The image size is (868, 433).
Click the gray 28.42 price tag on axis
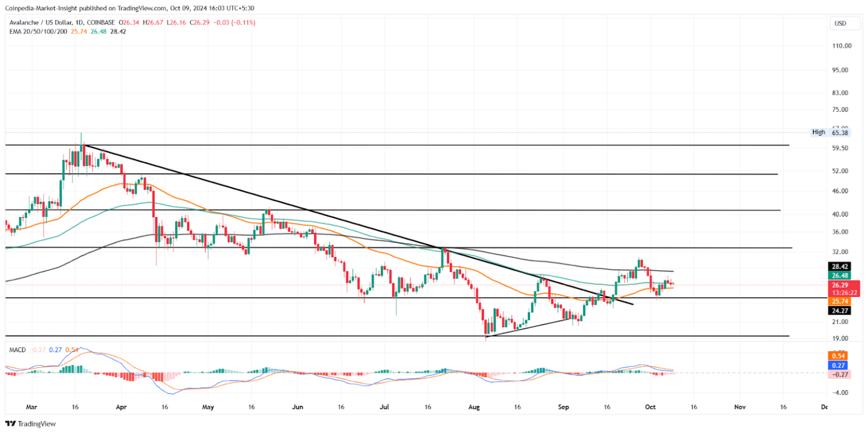[x=839, y=266]
